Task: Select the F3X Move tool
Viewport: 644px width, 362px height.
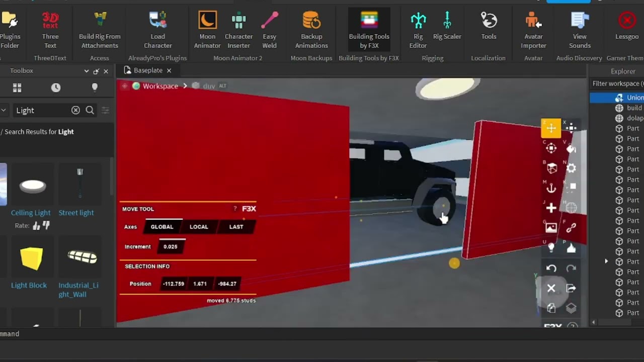Action: [551, 128]
